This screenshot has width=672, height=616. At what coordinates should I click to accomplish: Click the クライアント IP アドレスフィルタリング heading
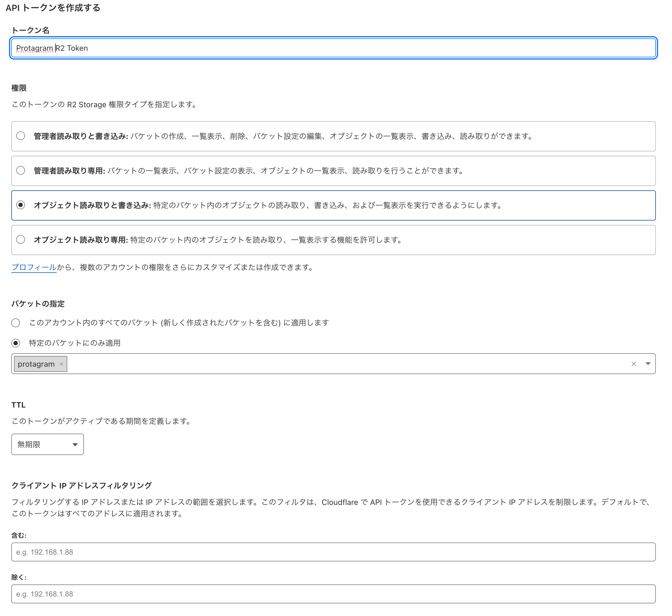82,485
